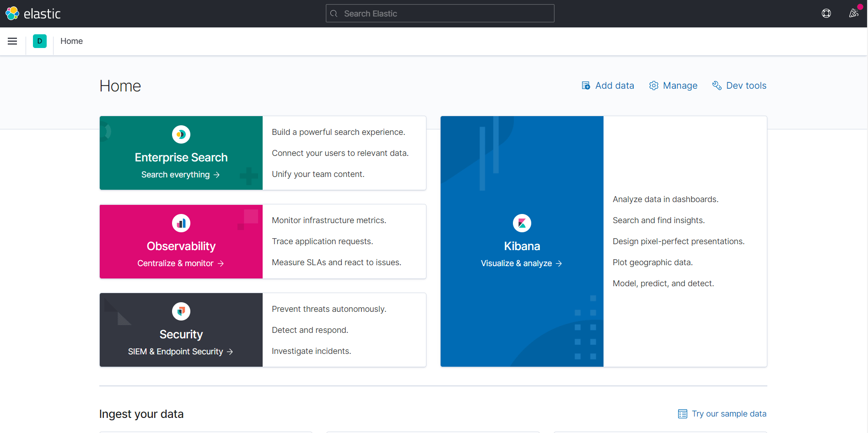The height and width of the screenshot is (433, 868).
Task: Click the Observability bar-chart icon
Action: click(181, 223)
